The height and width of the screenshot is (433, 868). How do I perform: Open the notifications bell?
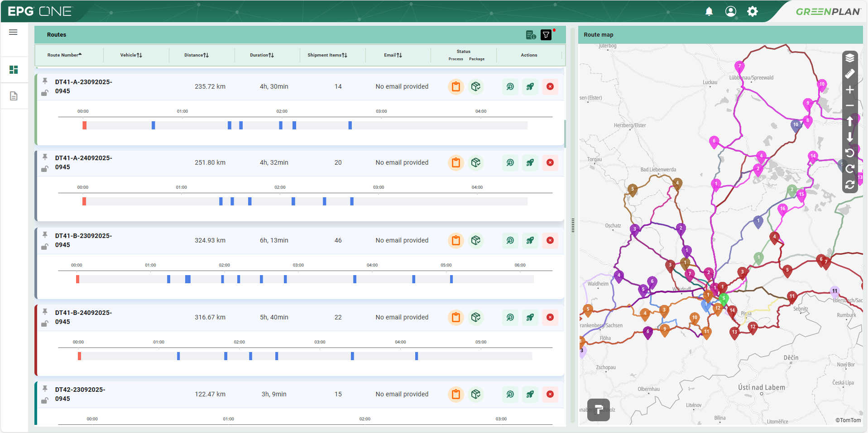tap(709, 11)
